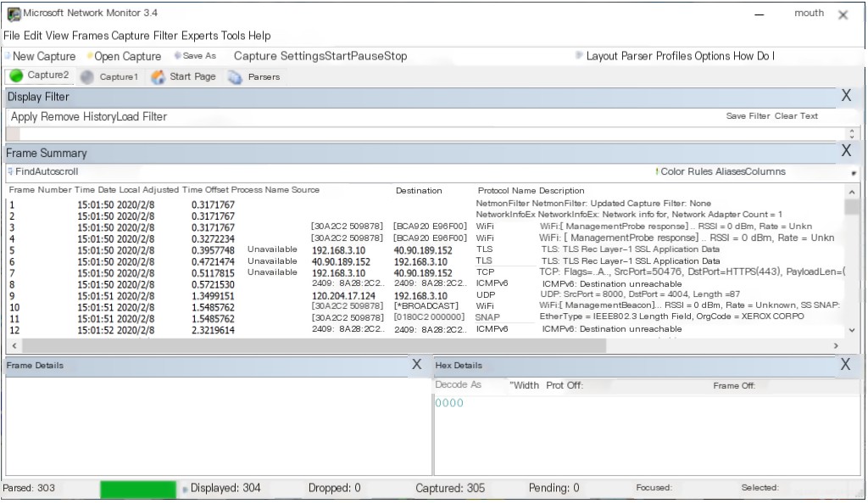Click horizontal scrollbar left arrow
This screenshot has width=868, height=504.
14,345
